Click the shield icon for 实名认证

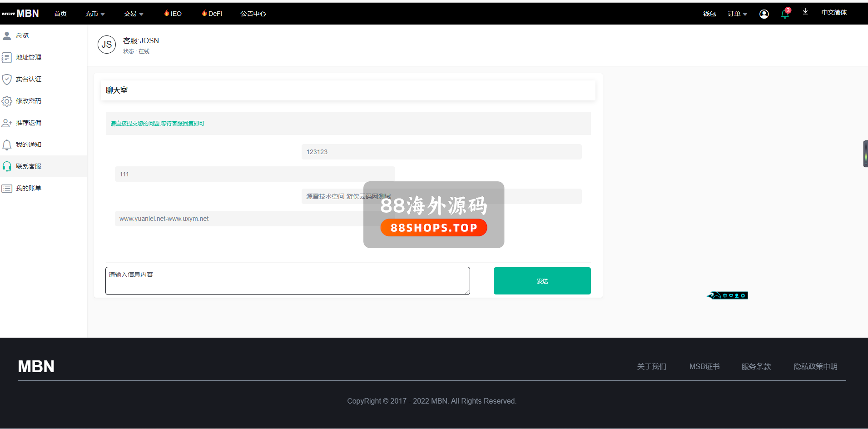7,80
